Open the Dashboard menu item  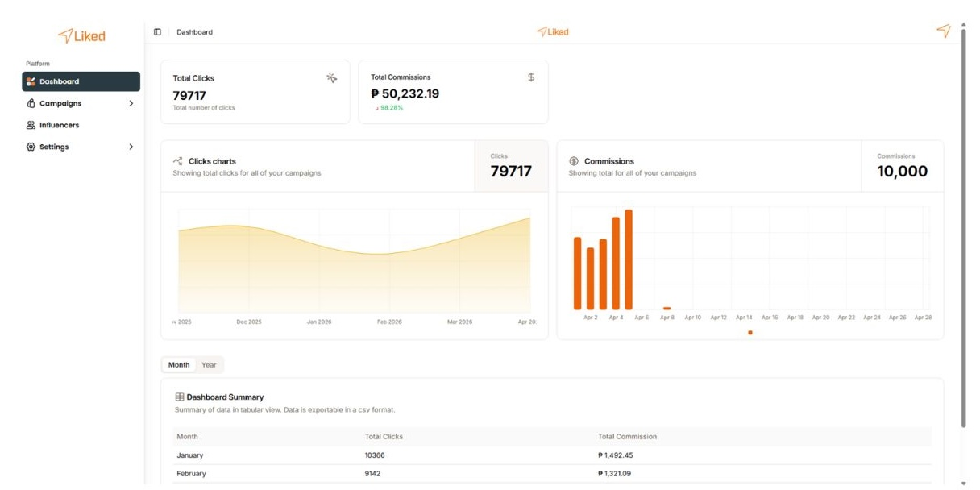[x=81, y=81]
